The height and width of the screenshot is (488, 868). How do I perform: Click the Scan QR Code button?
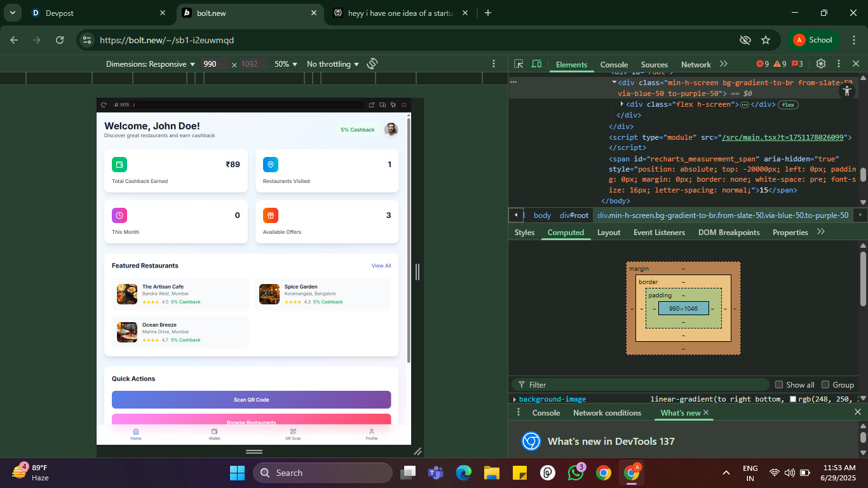click(x=252, y=400)
